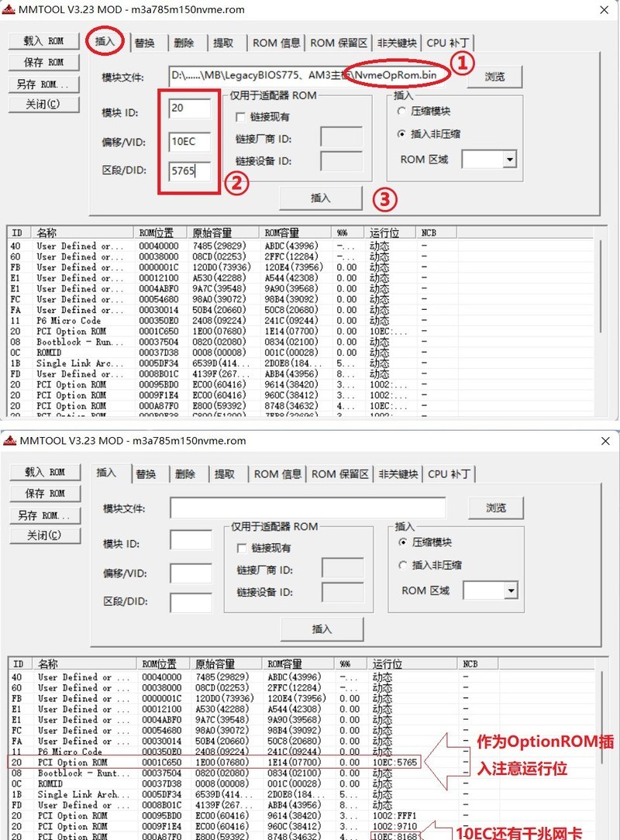Viewport: 620px width, 840px height.
Task: Click the 浏览 browse button
Action: tap(497, 77)
